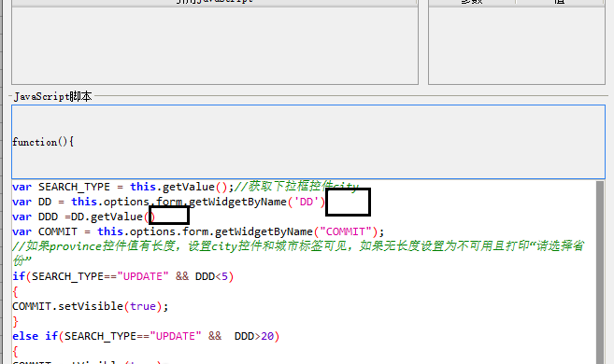Click the 'if(SEARCH_TYPE=="UPDATE" && DDD<5)' line
This screenshot has width=614, height=364.
[x=123, y=276]
